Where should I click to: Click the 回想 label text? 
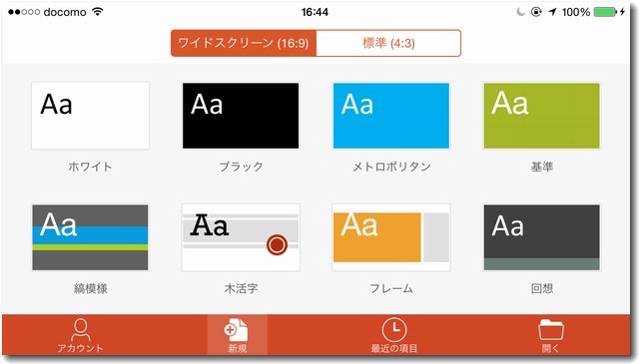click(542, 288)
